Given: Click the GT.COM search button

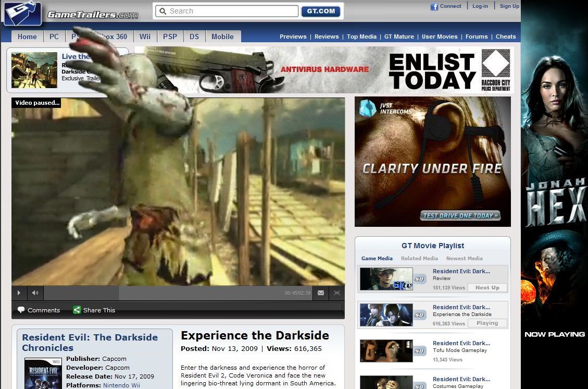Looking at the screenshot, I should (x=321, y=11).
